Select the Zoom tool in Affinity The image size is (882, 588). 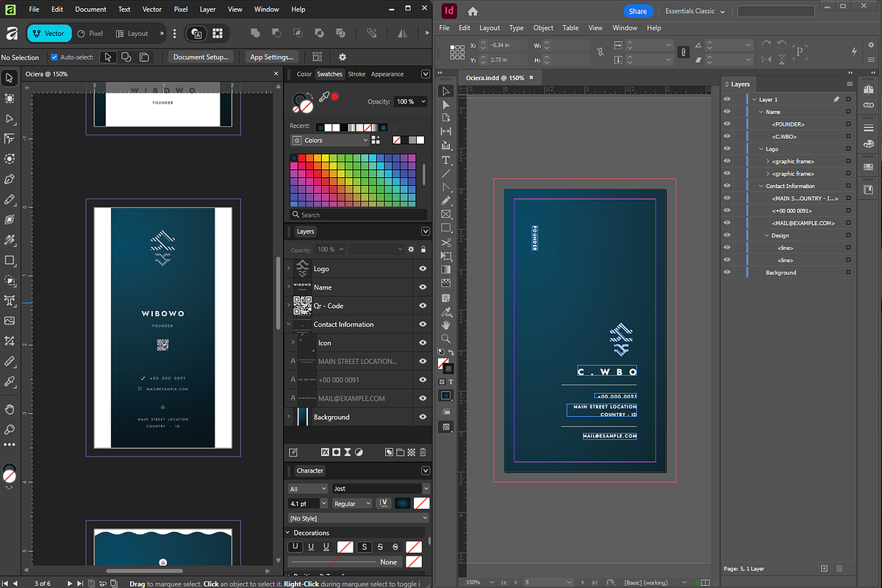10,429
